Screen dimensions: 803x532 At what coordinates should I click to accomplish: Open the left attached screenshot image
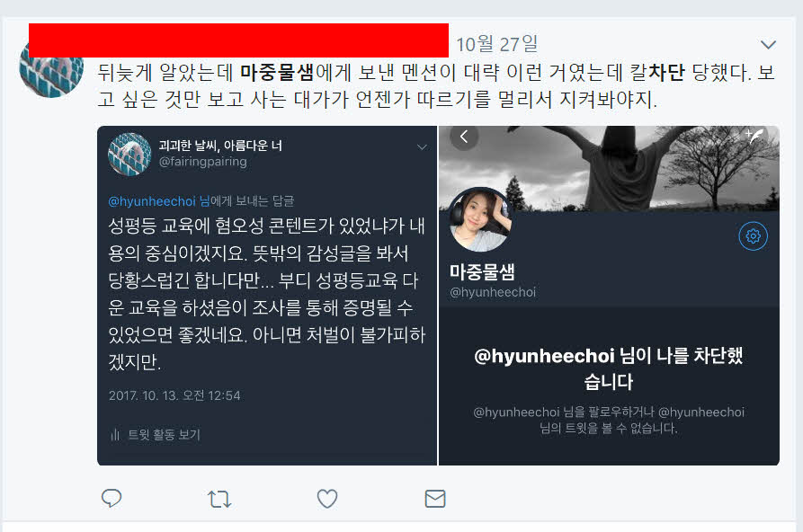coord(267,296)
